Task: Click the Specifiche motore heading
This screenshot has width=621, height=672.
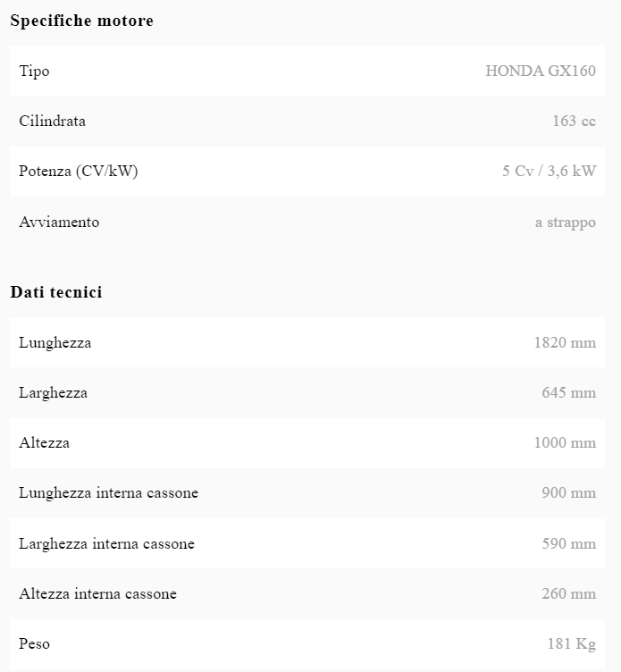Action: [x=82, y=21]
